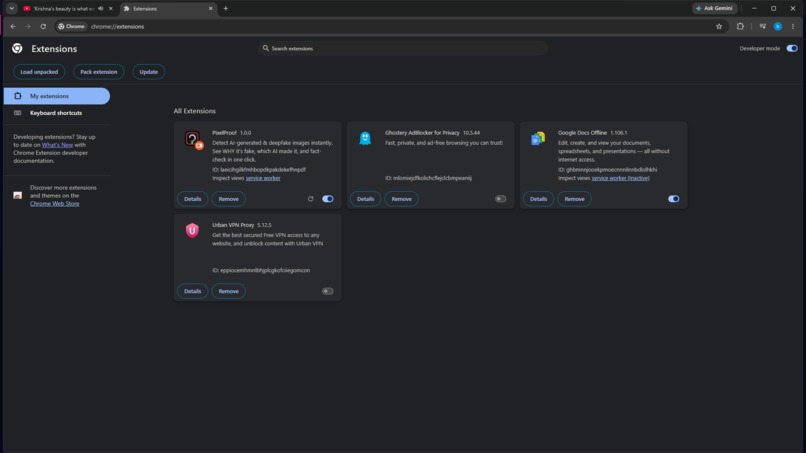The width and height of the screenshot is (806, 453).
Task: Disable the PixelProof extension toggle
Action: click(327, 199)
